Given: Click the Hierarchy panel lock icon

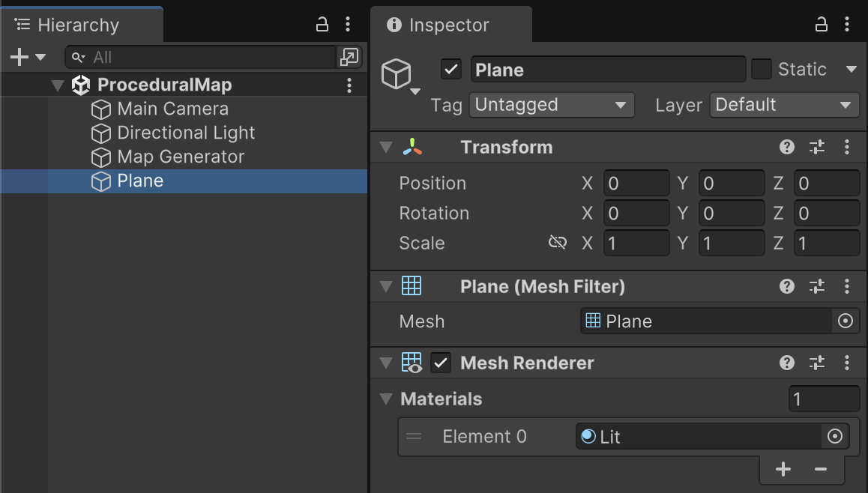Looking at the screenshot, I should coord(322,25).
